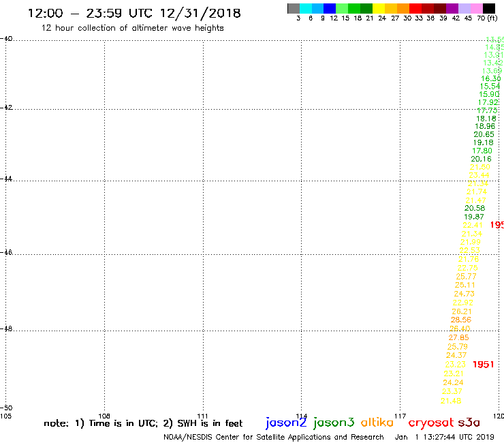Screen dimensions: 504x443
Task: Click the green value 20.58
Action: 475,208
